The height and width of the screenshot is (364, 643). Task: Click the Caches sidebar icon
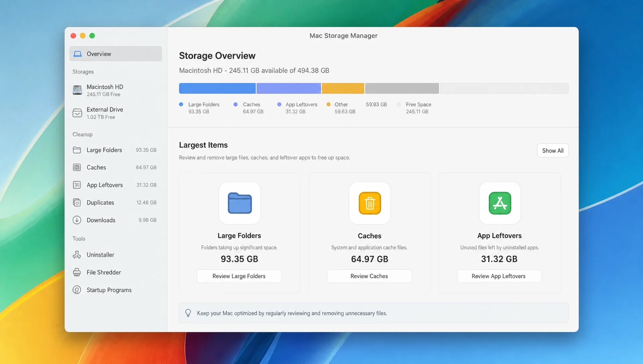77,167
